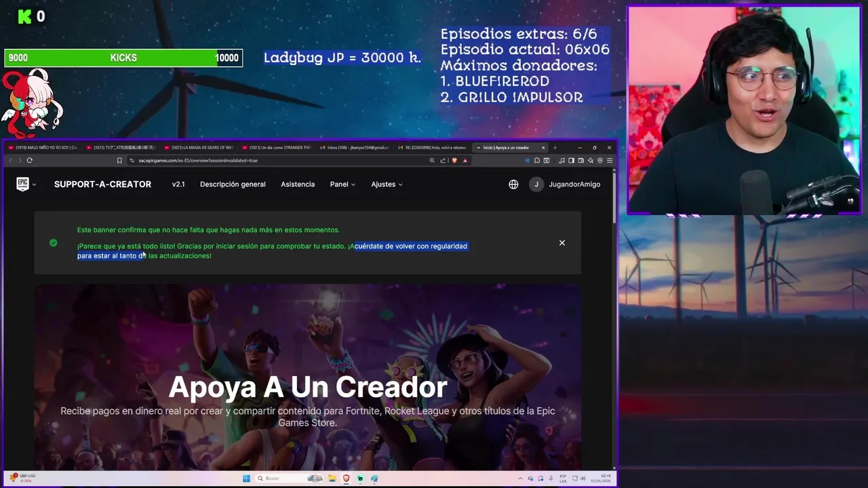This screenshot has height=488, width=868.
Task: Close the 'Inicio | Apoya a un creador' tab
Action: 542,147
